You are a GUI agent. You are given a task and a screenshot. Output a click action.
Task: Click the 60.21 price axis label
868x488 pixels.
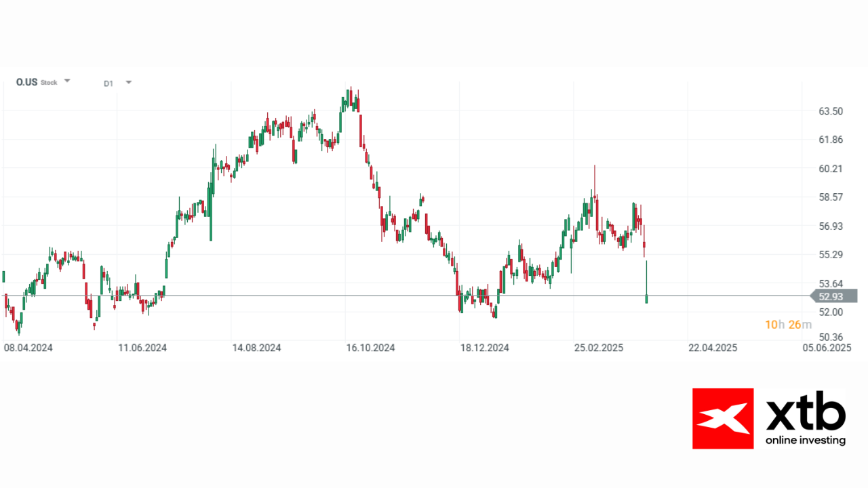[x=831, y=169]
